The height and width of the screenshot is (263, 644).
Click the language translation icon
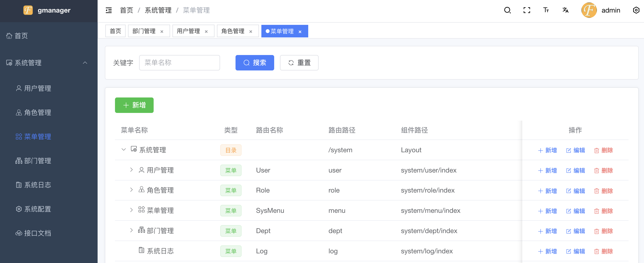(565, 10)
